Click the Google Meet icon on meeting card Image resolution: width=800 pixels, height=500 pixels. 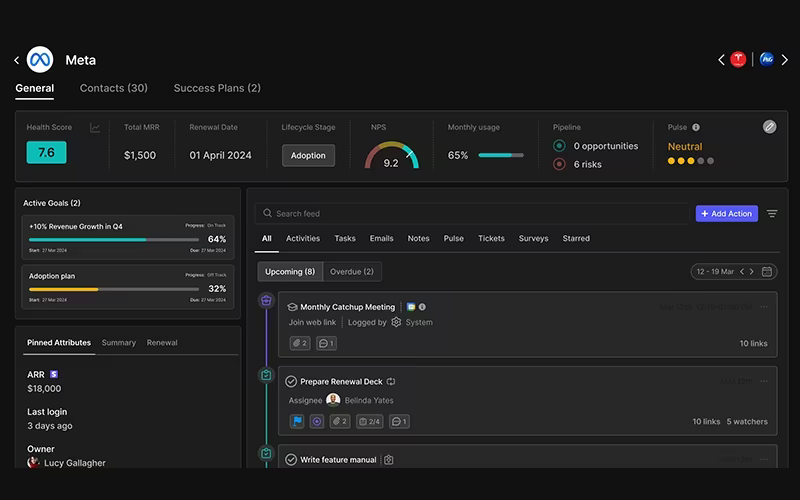pos(411,307)
